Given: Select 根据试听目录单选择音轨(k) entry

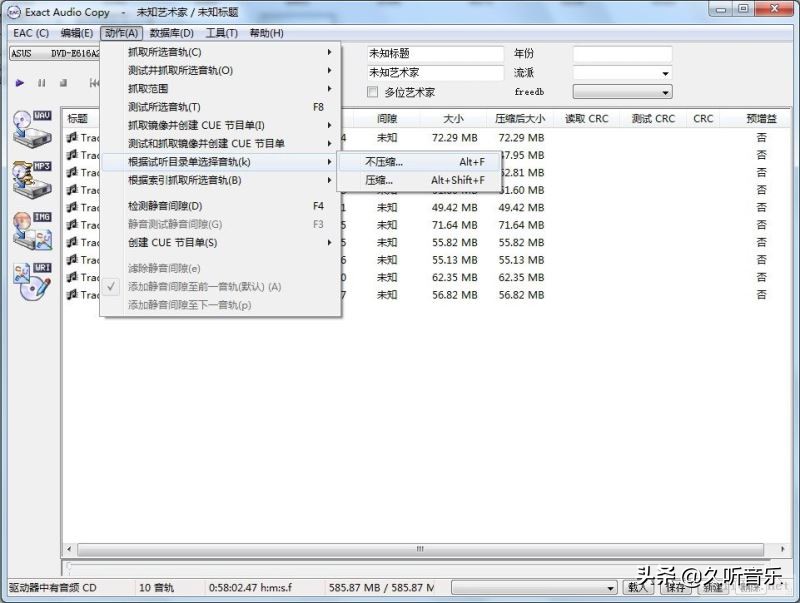Looking at the screenshot, I should (220, 162).
